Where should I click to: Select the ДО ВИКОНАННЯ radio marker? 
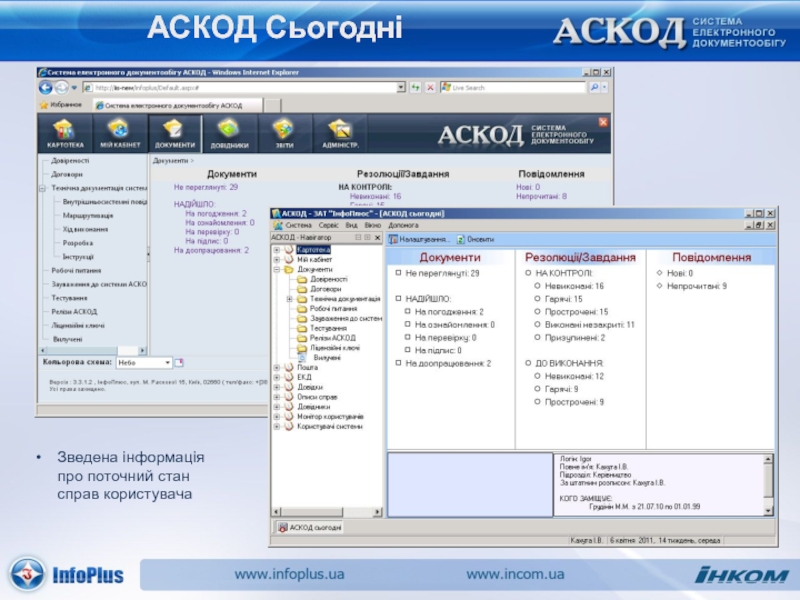pyautogui.click(x=528, y=363)
